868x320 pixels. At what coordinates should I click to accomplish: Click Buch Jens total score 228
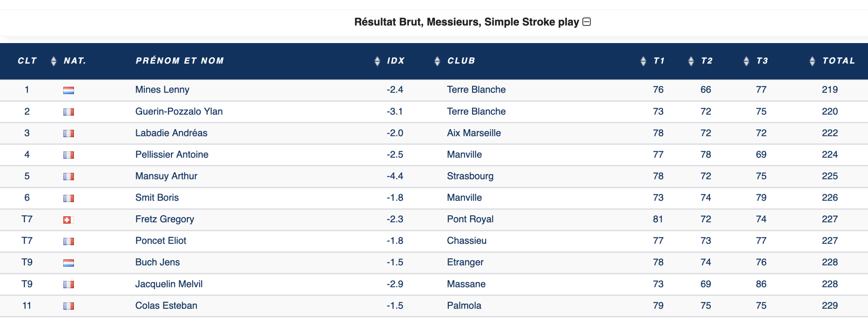click(829, 262)
